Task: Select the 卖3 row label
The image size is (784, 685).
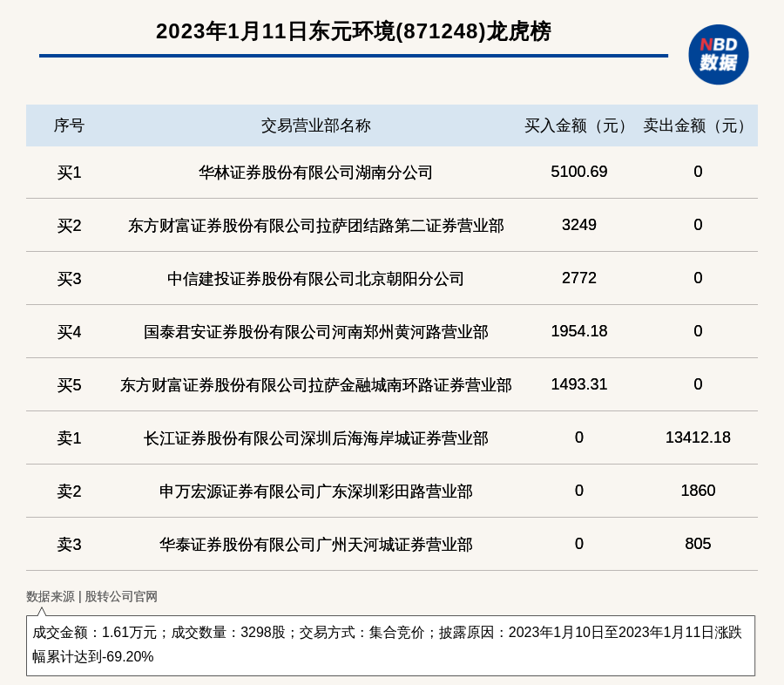Action: tap(69, 545)
